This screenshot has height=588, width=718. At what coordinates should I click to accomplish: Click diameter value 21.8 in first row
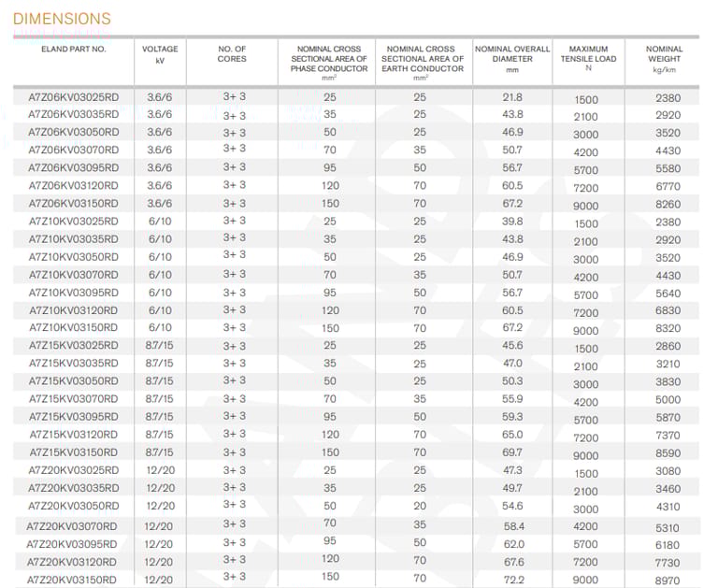pyautogui.click(x=512, y=97)
